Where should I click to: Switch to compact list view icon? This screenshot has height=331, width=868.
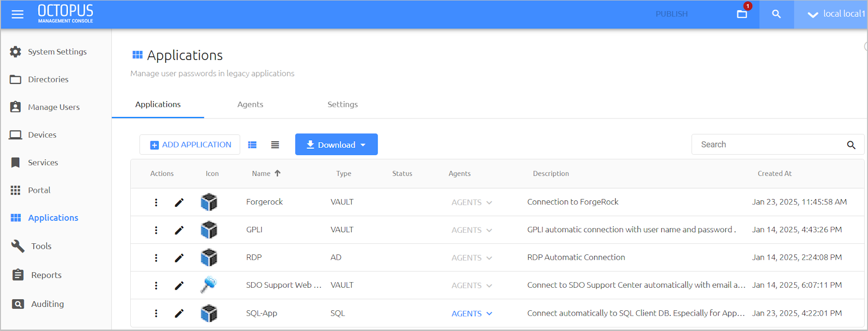pos(275,145)
